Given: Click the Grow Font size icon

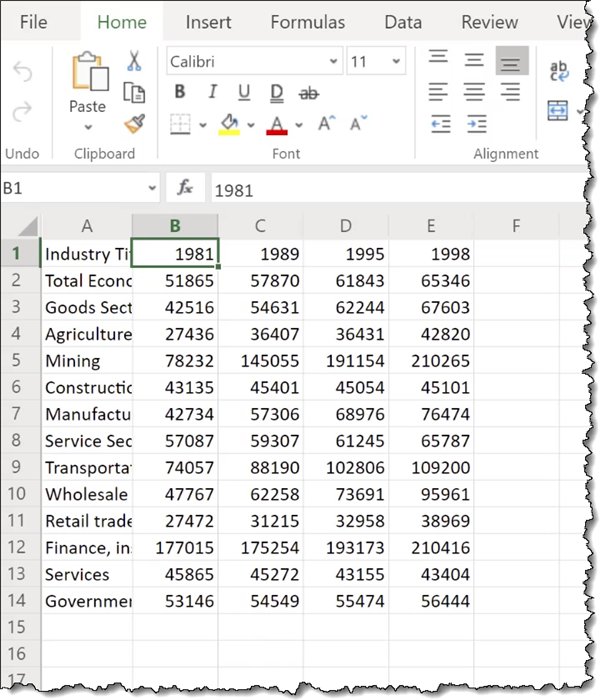Looking at the screenshot, I should 326,124.
